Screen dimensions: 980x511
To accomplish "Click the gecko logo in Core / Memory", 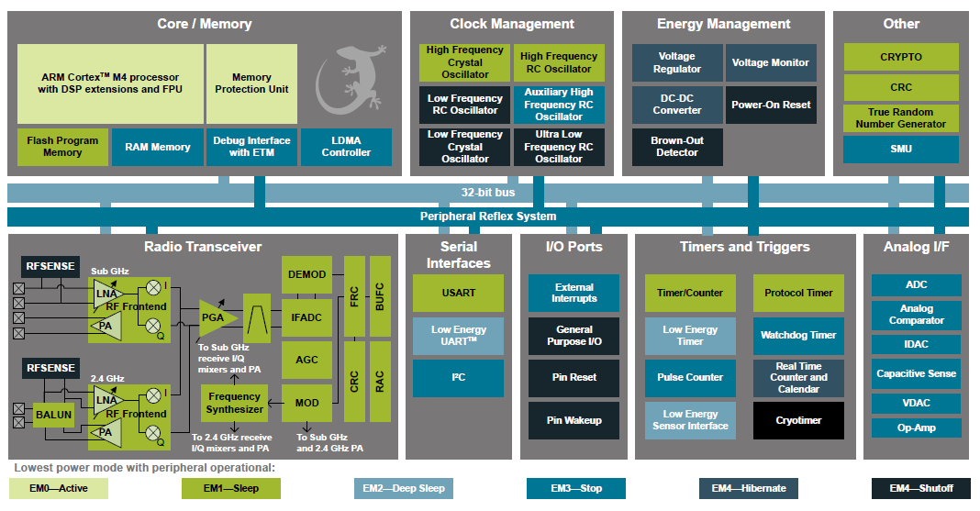I will 350,79.
